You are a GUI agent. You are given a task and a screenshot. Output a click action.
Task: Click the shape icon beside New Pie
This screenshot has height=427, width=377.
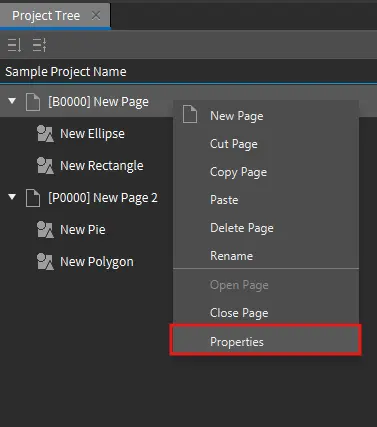45,230
